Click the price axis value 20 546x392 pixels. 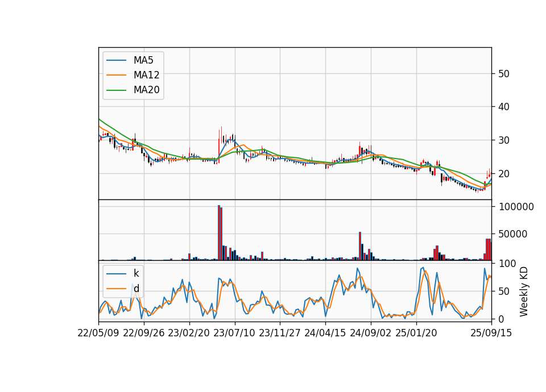coord(504,174)
